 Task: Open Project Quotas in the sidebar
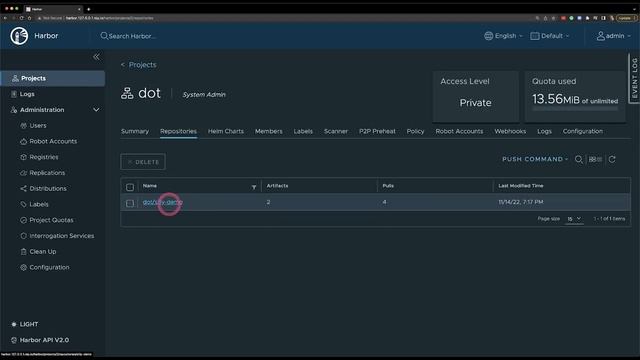(51, 220)
